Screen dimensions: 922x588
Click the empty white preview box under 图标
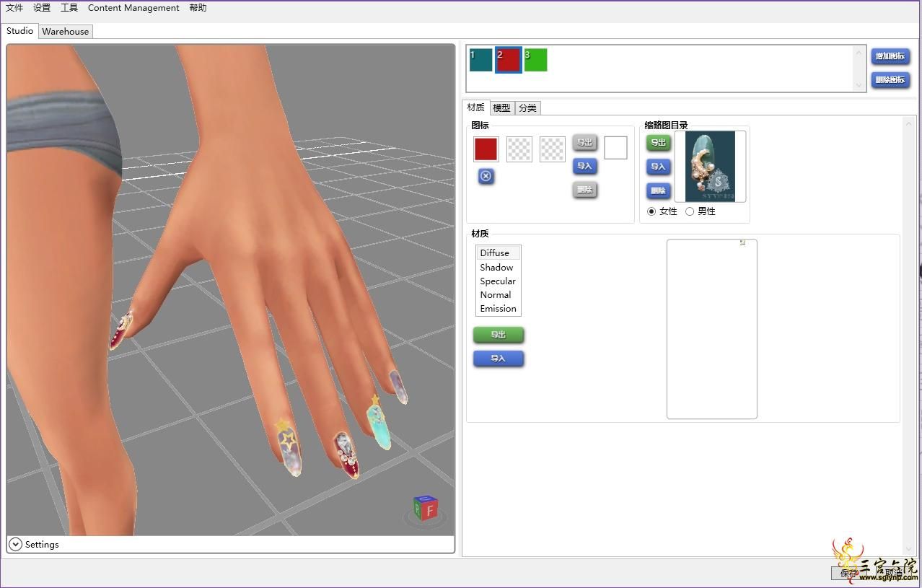tap(615, 148)
